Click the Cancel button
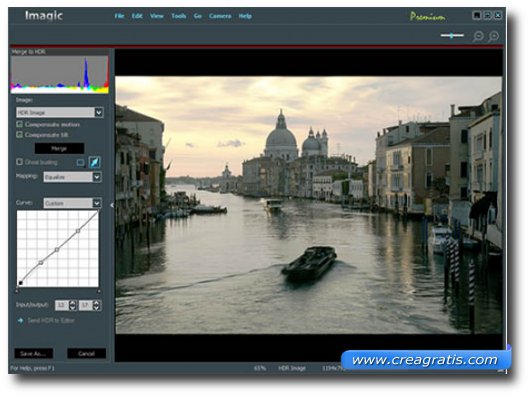Screen dimensions: 530x397 coord(86,353)
